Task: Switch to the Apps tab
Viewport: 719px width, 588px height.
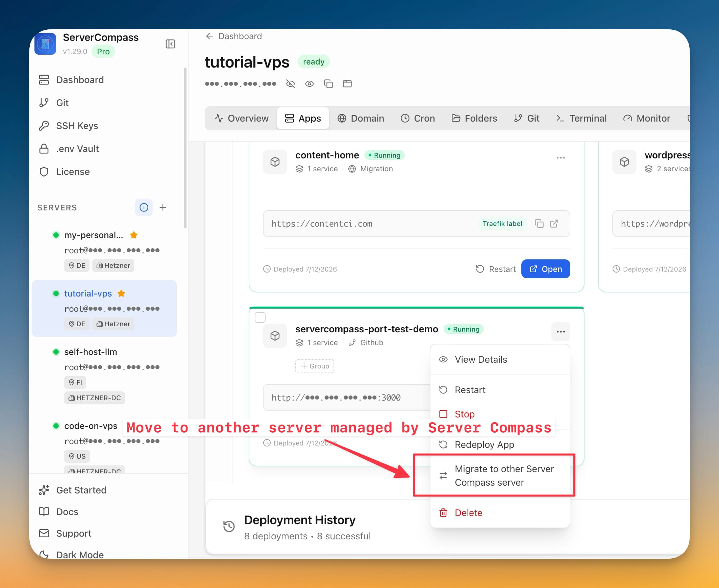Action: (303, 119)
